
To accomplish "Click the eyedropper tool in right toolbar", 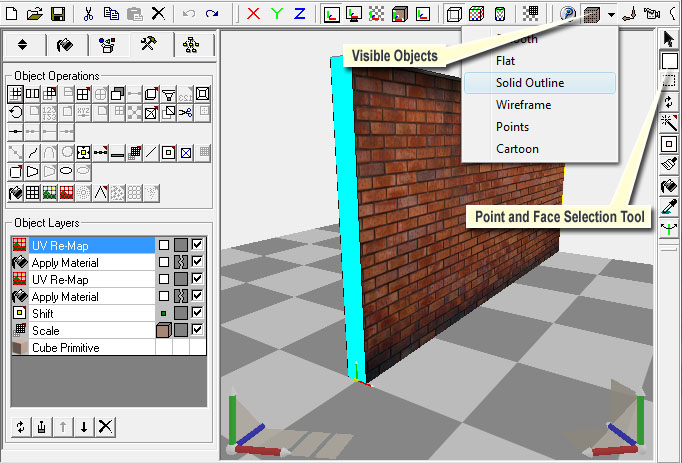I will 670,207.
